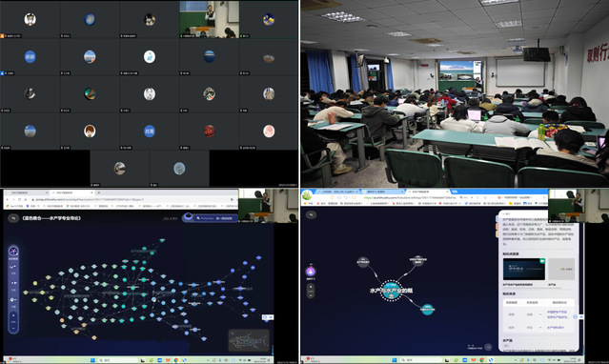
Task: Play the dark video thumbnail in resources
Action: tap(524, 270)
